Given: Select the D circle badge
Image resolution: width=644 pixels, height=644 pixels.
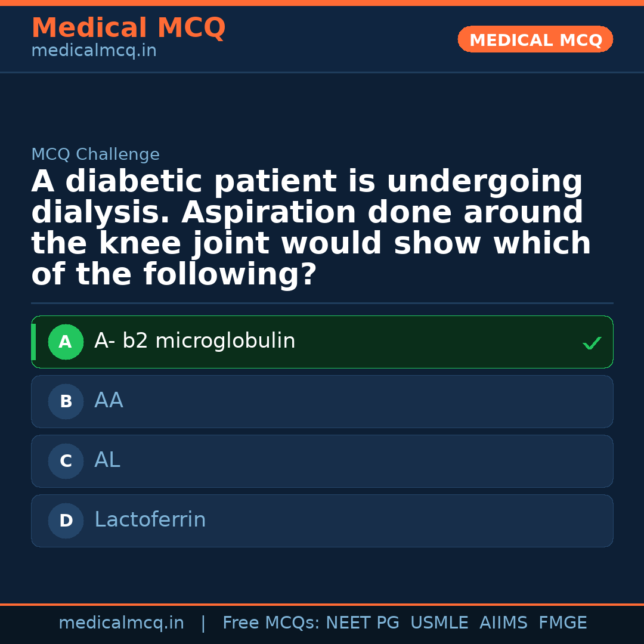Looking at the screenshot, I should click(x=66, y=521).
